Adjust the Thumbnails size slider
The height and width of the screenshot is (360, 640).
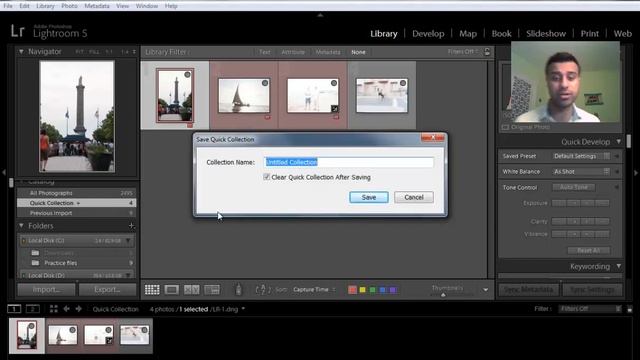tap(443, 295)
